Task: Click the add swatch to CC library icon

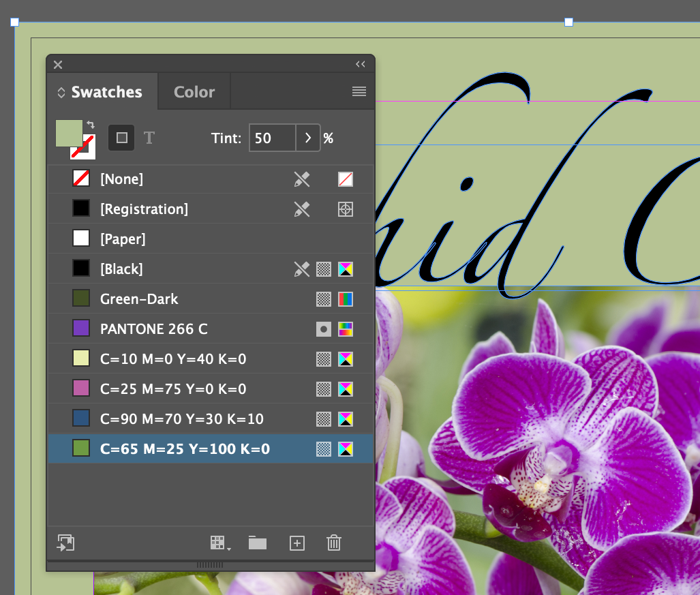Action: click(x=65, y=543)
